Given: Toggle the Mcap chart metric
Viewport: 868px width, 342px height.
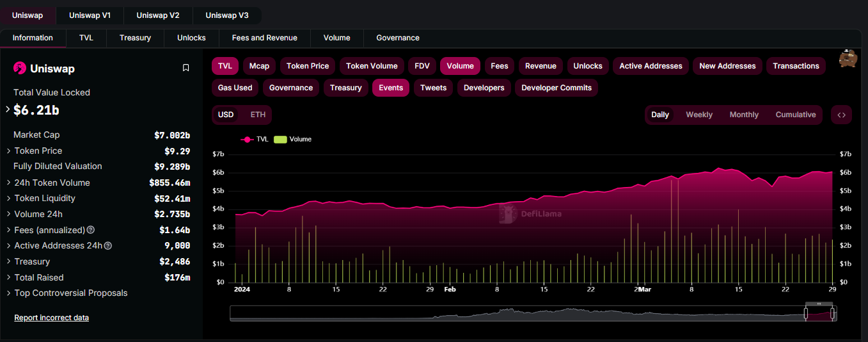Looking at the screenshot, I should (x=259, y=66).
